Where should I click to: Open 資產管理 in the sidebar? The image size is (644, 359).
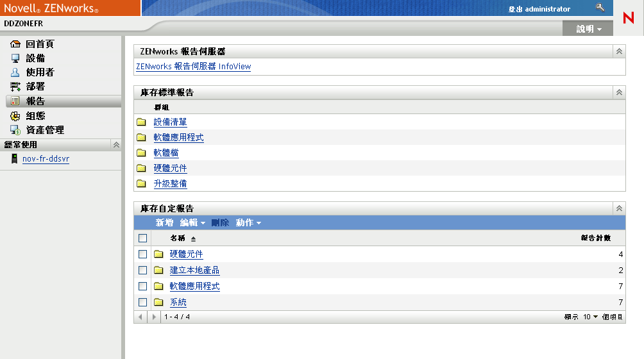click(45, 130)
